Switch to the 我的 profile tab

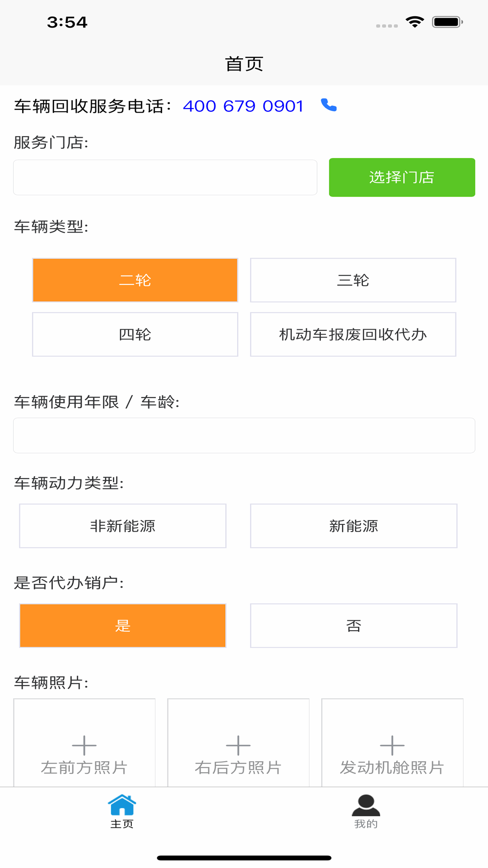(366, 811)
